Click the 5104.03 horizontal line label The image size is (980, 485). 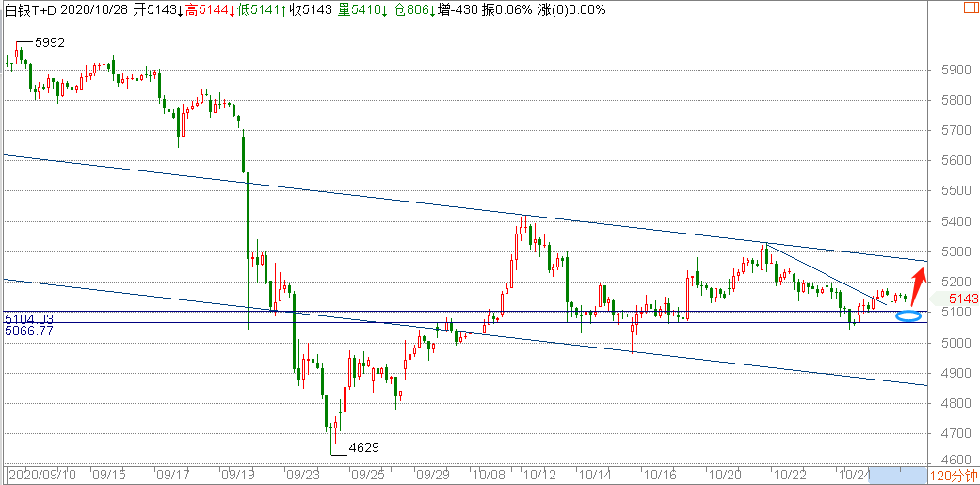click(29, 319)
